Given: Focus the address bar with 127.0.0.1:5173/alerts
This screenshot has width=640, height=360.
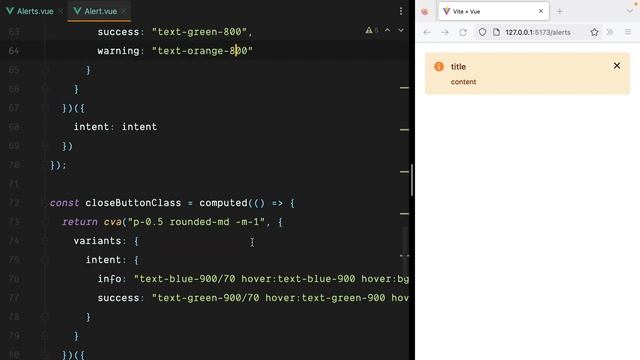Looking at the screenshot, I should click(538, 32).
